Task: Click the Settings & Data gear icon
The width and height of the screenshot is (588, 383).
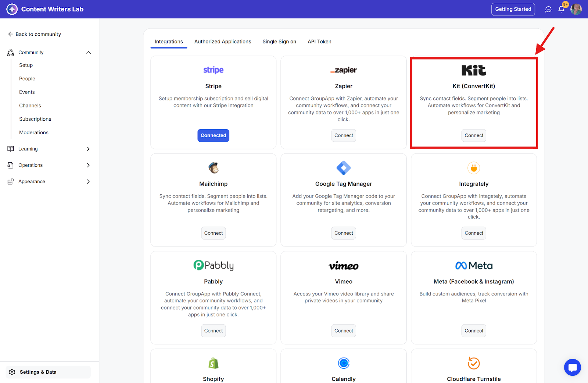Action: point(12,372)
